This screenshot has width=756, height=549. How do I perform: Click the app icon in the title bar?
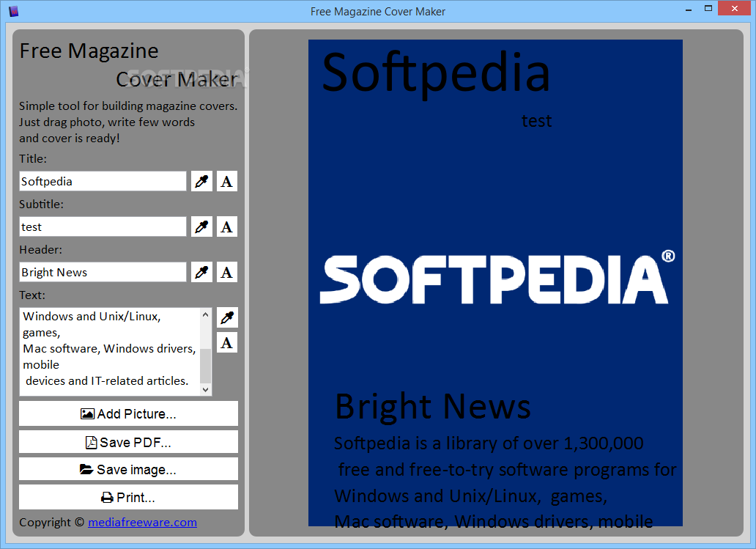tap(13, 10)
